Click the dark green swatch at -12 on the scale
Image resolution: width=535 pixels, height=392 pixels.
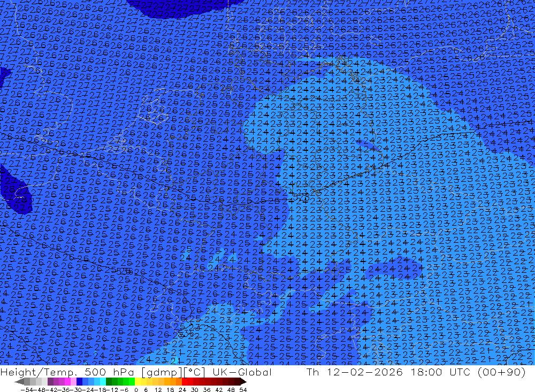[109, 382]
